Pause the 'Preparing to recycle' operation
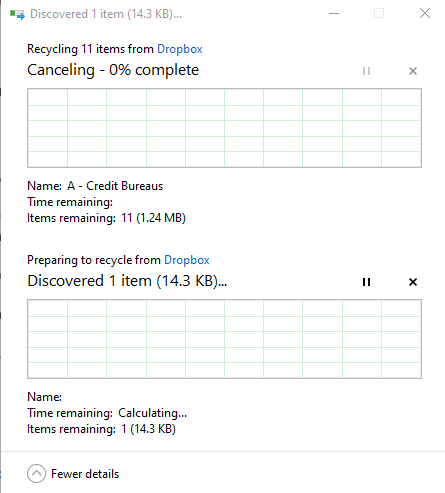Viewport: 445px width, 493px height. click(366, 282)
